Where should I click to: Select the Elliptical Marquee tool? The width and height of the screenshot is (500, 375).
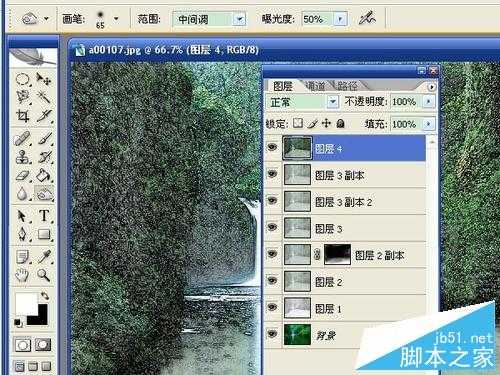coord(23,80)
